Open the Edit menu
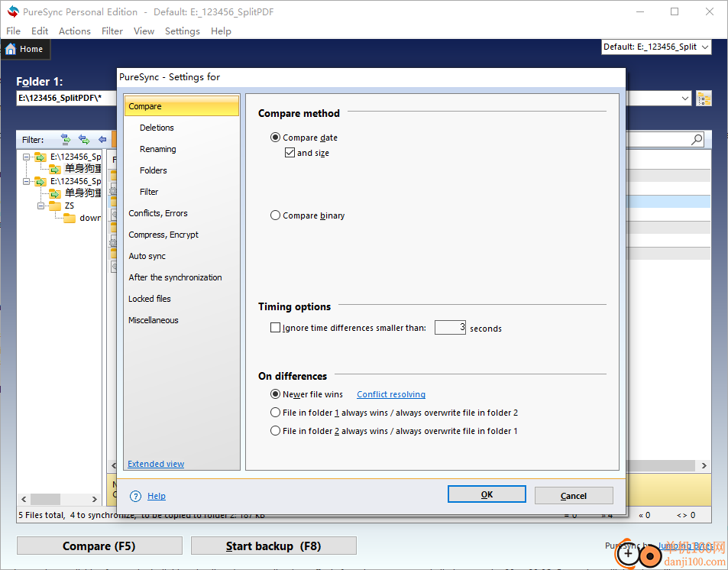The height and width of the screenshot is (570, 728). 40,31
